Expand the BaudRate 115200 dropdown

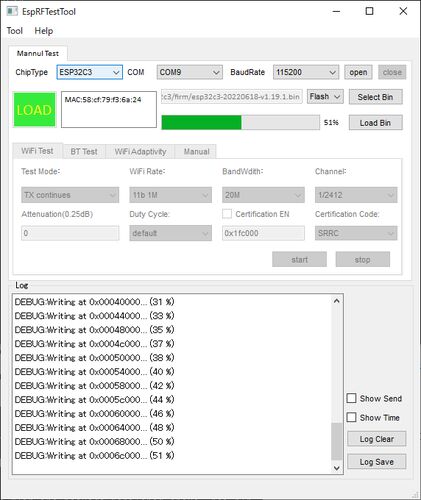tap(306, 72)
